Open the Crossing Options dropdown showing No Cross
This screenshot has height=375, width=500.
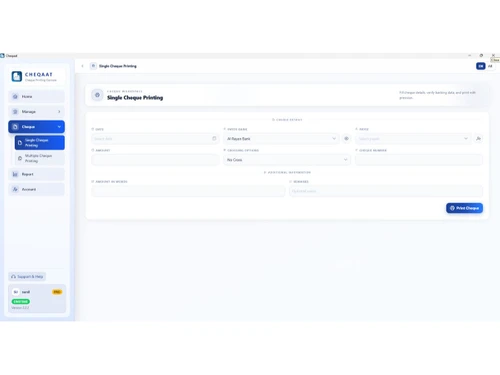coord(287,160)
